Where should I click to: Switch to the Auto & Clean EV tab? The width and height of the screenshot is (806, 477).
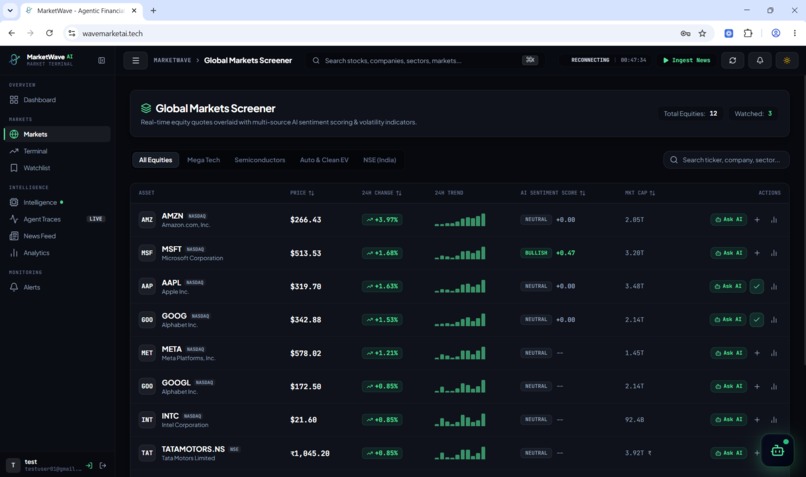click(x=324, y=160)
